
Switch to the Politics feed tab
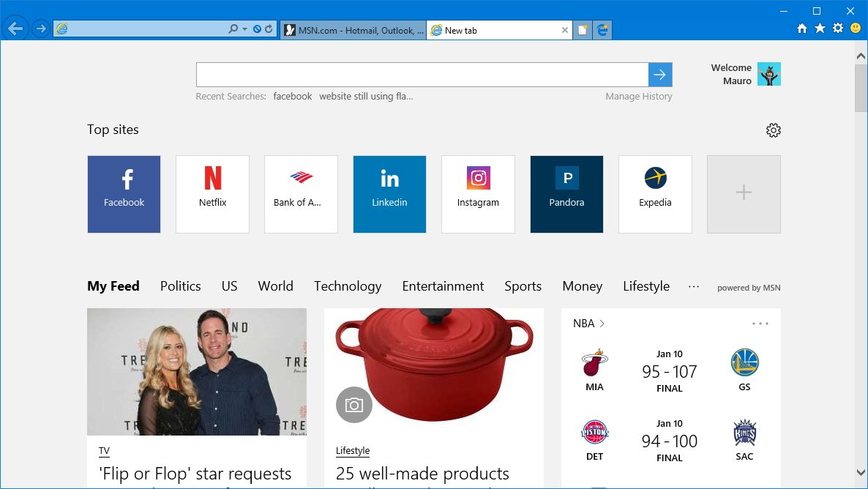click(181, 286)
